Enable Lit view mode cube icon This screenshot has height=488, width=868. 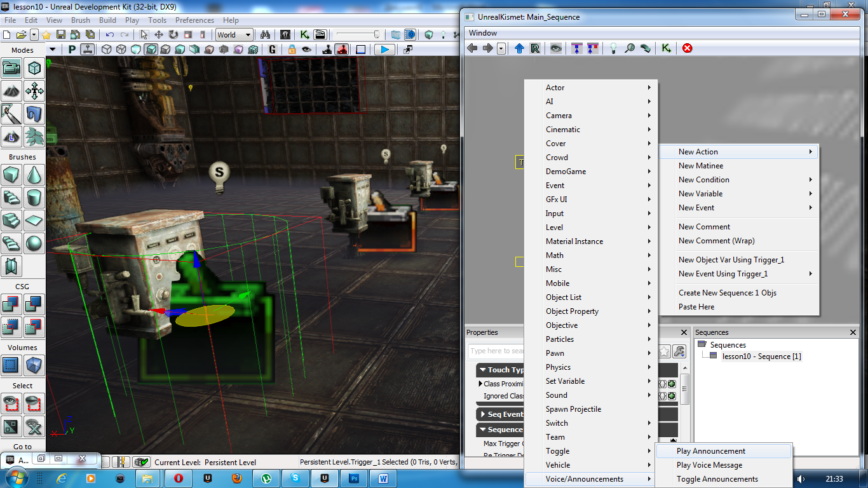click(x=151, y=50)
